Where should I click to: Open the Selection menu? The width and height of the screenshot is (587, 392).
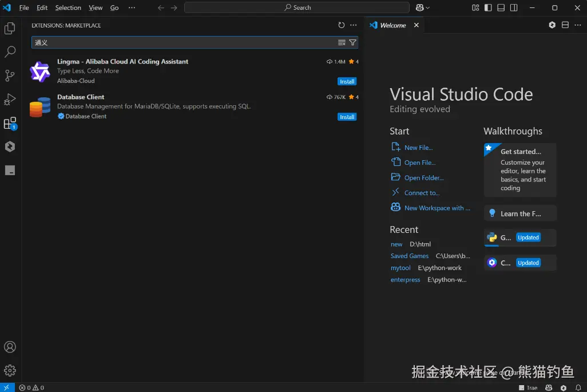pos(68,8)
